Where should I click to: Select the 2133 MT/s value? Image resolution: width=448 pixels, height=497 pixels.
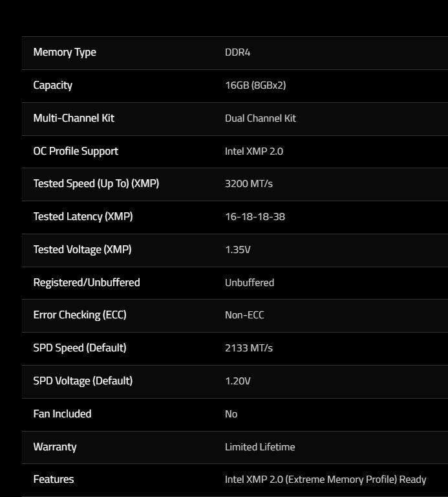point(249,348)
